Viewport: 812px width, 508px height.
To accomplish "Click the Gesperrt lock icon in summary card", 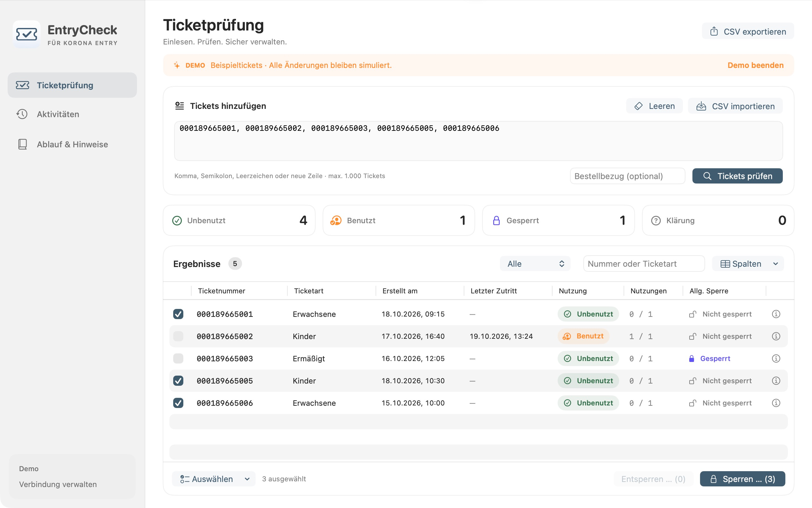I will (x=496, y=221).
